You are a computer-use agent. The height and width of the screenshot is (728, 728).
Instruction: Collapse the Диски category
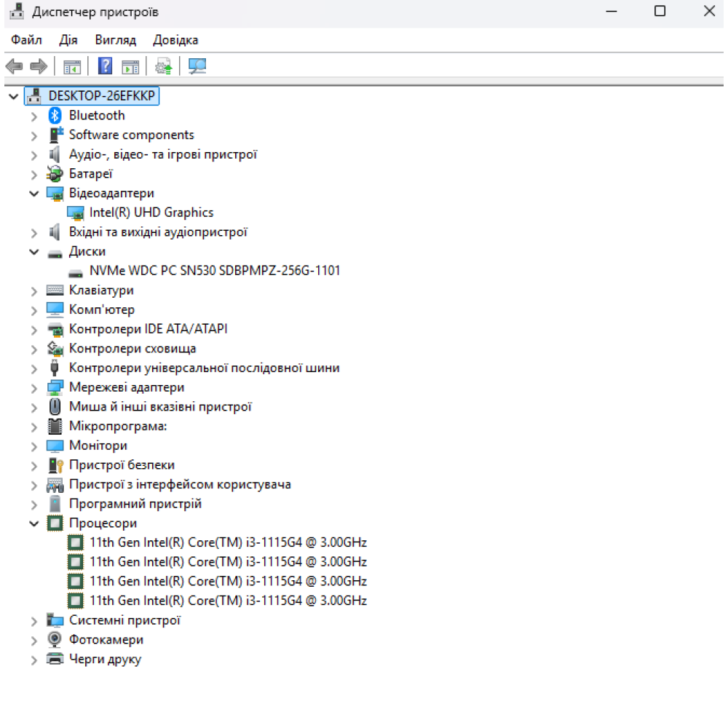(x=33, y=252)
